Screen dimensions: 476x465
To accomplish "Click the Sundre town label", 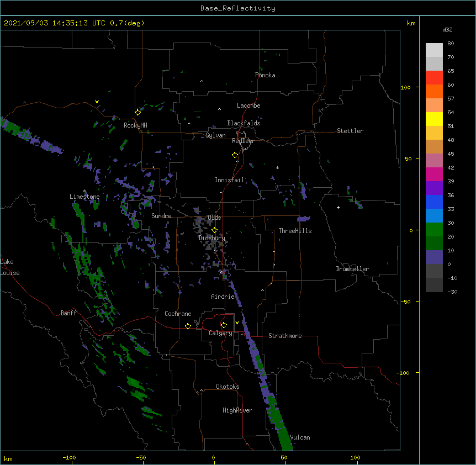I will pos(161,216).
